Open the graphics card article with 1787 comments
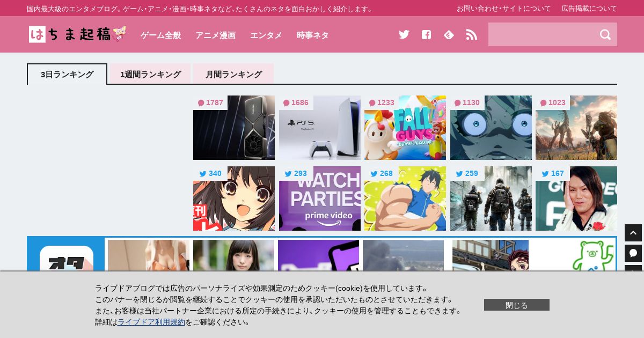 coord(234,128)
